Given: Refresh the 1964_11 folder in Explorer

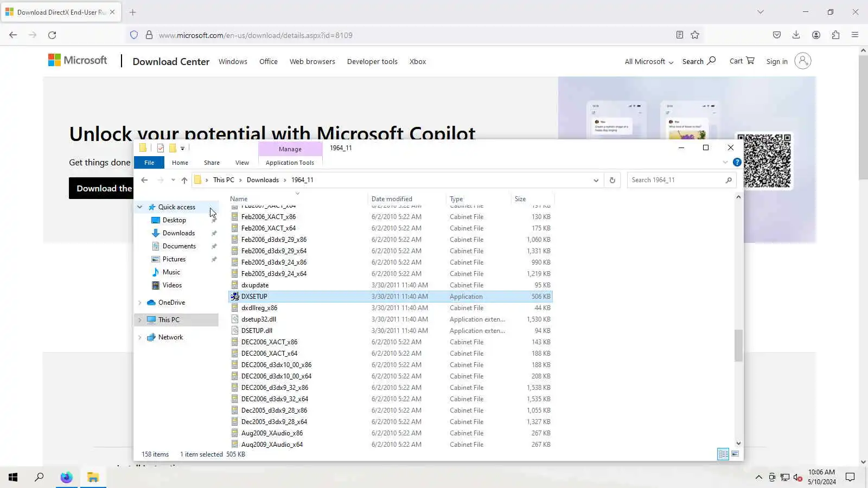Looking at the screenshot, I should click(612, 180).
